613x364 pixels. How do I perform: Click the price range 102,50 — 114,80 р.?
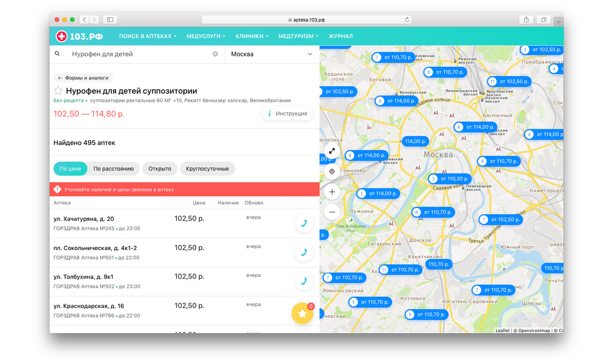(x=89, y=114)
